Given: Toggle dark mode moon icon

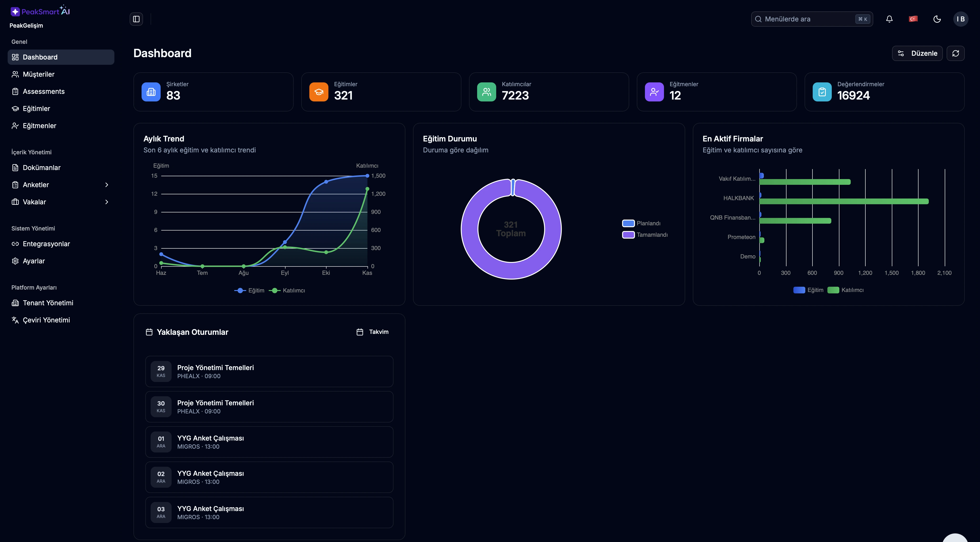Looking at the screenshot, I should point(937,19).
